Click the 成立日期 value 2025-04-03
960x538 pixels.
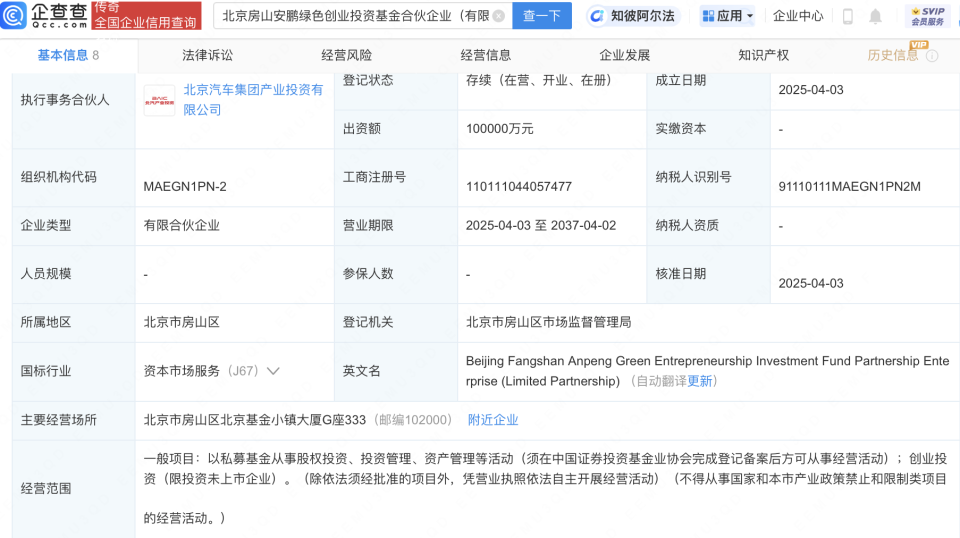[x=811, y=90]
